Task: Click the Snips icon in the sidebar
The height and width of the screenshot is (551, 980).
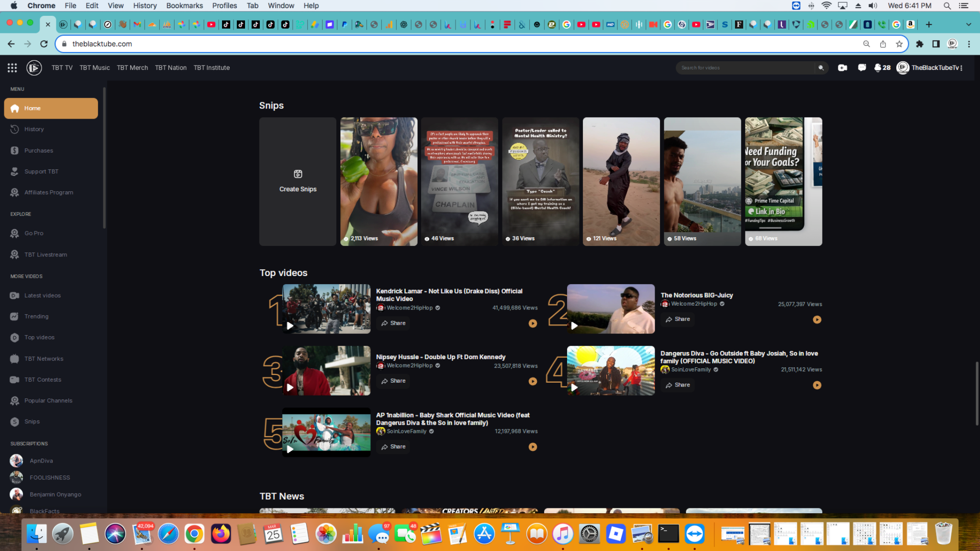Action: point(15,421)
